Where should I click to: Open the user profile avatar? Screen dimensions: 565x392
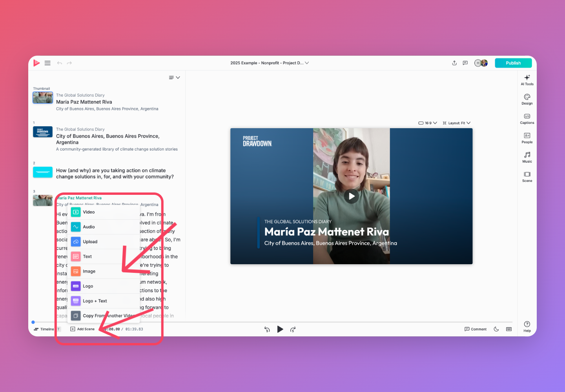[485, 63]
